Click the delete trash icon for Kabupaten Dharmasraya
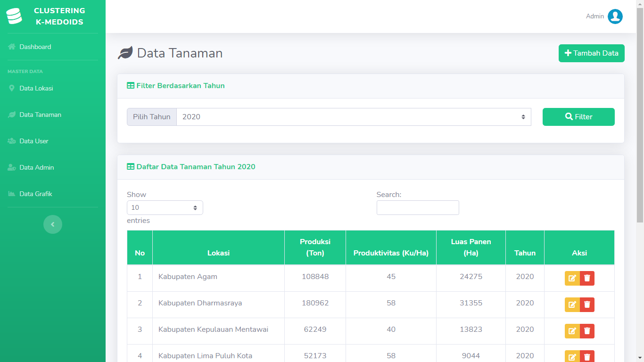Image resolution: width=644 pixels, height=362 pixels. (587, 304)
